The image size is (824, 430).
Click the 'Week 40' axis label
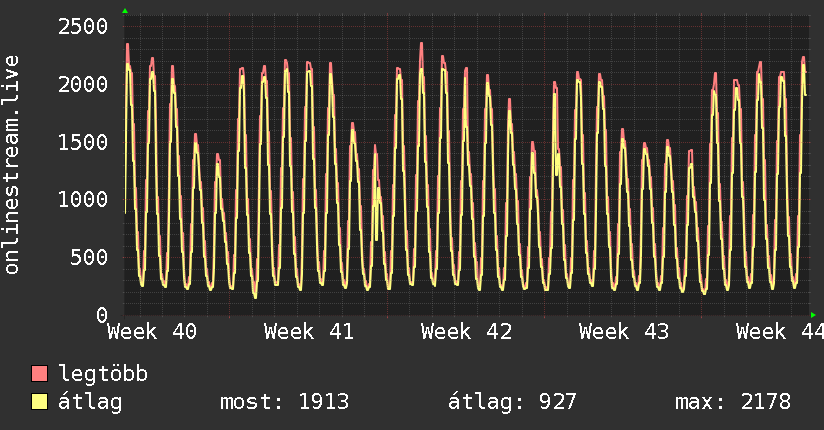[152, 332]
